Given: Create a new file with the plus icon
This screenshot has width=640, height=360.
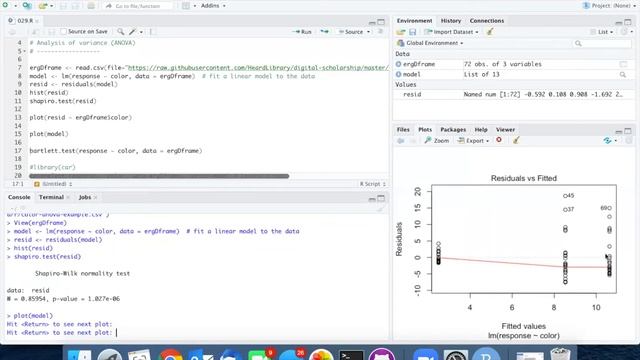Looking at the screenshot, I should (x=5, y=6).
